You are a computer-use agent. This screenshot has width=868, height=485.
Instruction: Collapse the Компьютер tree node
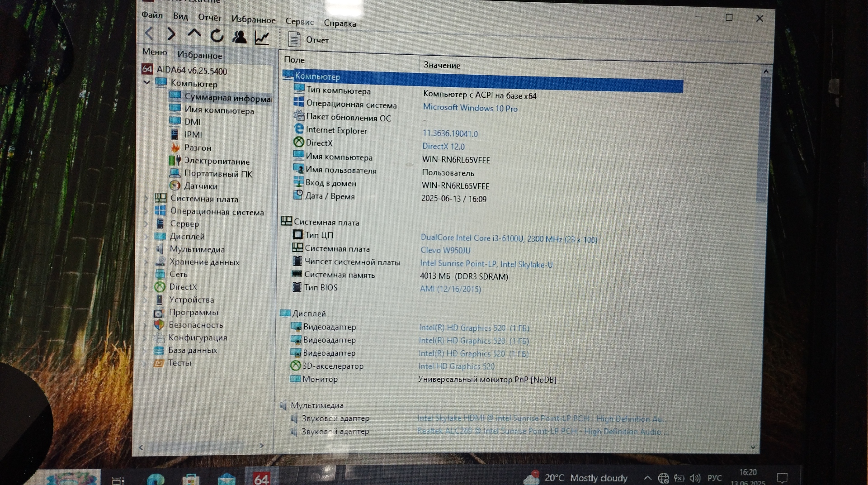(147, 82)
